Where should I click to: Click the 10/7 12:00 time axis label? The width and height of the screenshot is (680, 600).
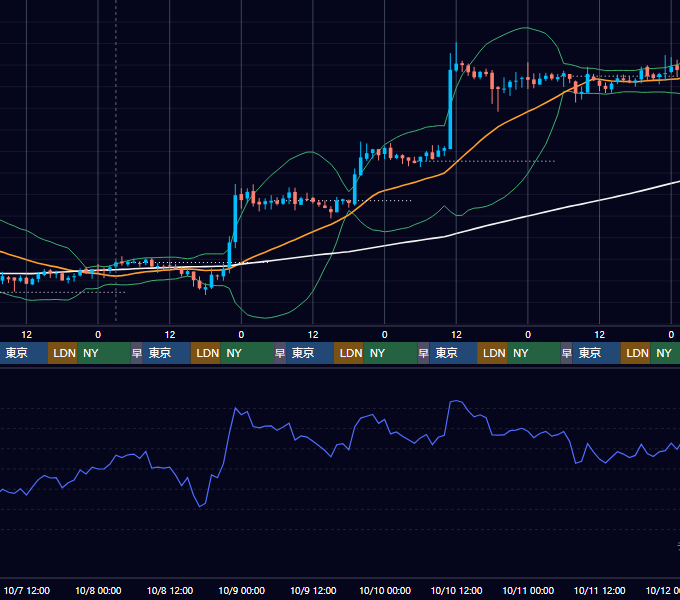point(26,590)
